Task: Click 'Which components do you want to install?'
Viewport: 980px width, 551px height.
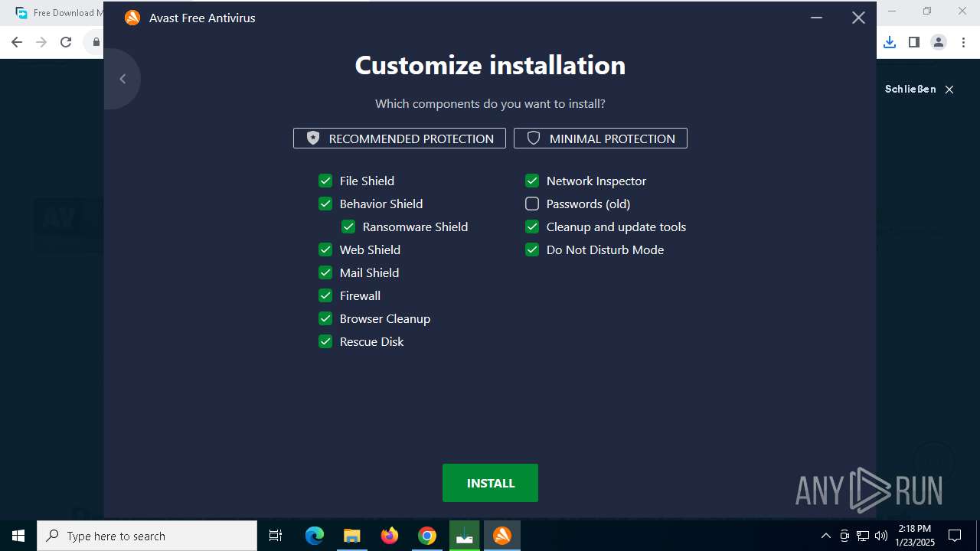Action: coord(490,103)
